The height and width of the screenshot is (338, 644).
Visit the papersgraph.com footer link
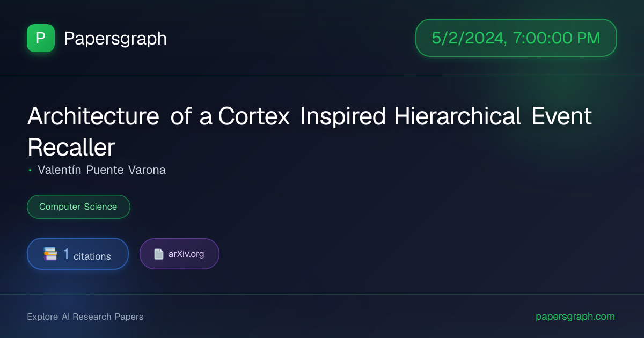(x=575, y=317)
